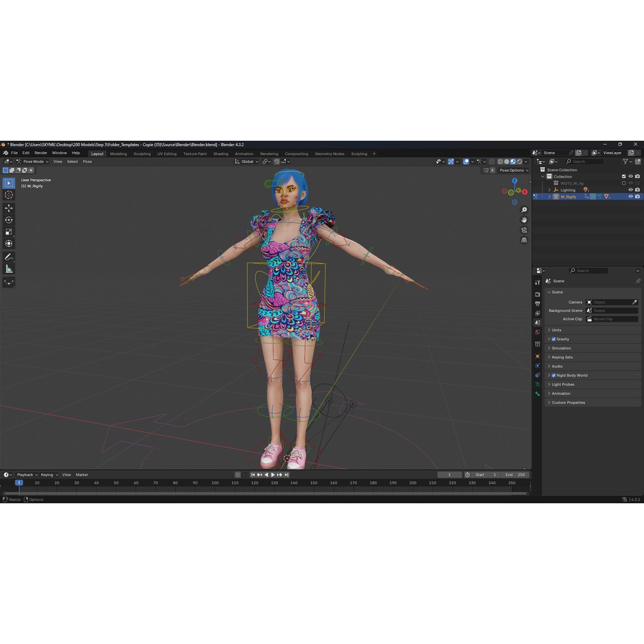The height and width of the screenshot is (644, 644).
Task: Hide W_Rigify with its eye icon
Action: [631, 197]
